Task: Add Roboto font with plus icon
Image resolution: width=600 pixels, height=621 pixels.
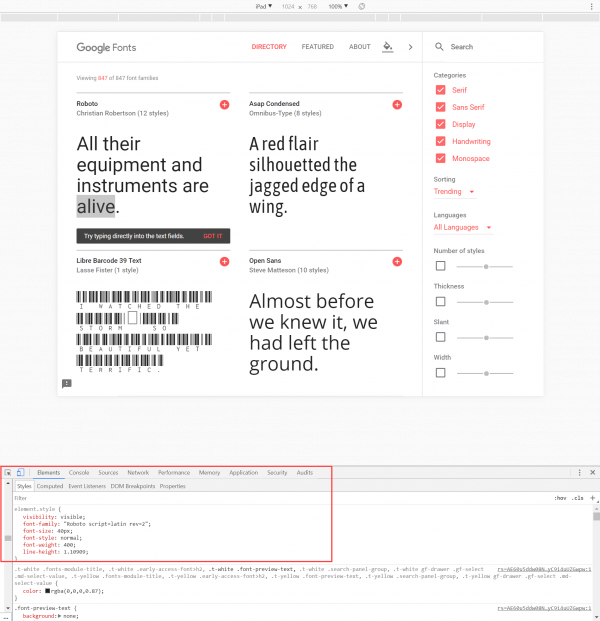Action: tap(225, 105)
